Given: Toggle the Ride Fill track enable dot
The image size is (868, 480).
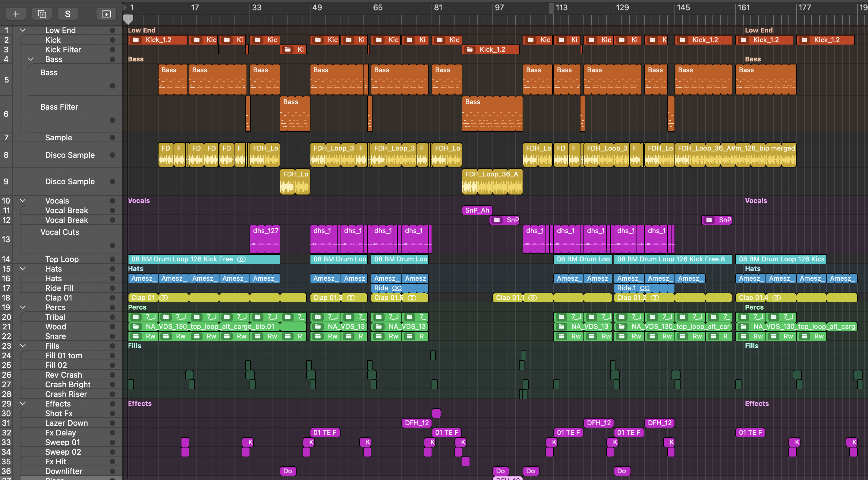Looking at the screenshot, I should [112, 288].
